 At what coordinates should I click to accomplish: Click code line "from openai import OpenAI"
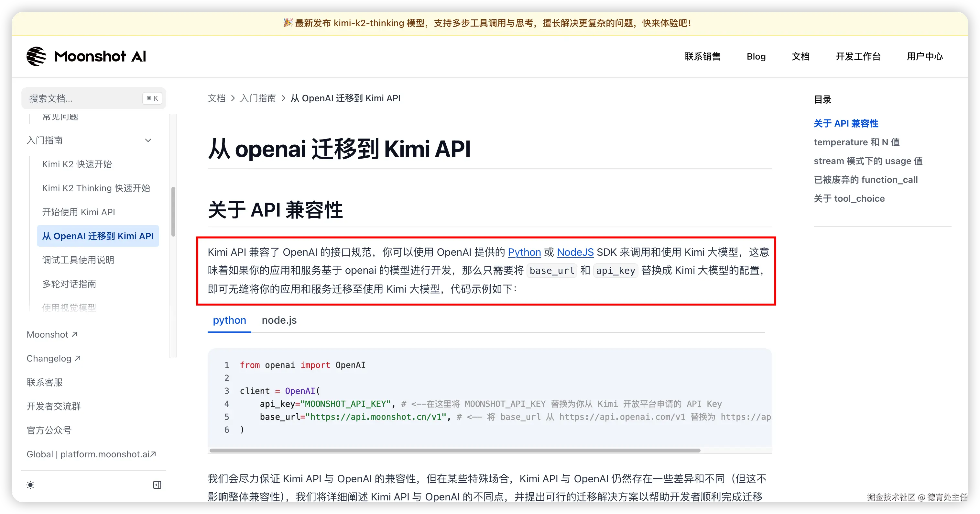click(302, 365)
